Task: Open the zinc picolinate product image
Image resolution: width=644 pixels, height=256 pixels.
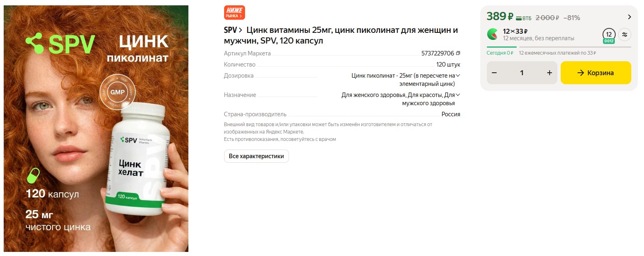Action: [96, 129]
